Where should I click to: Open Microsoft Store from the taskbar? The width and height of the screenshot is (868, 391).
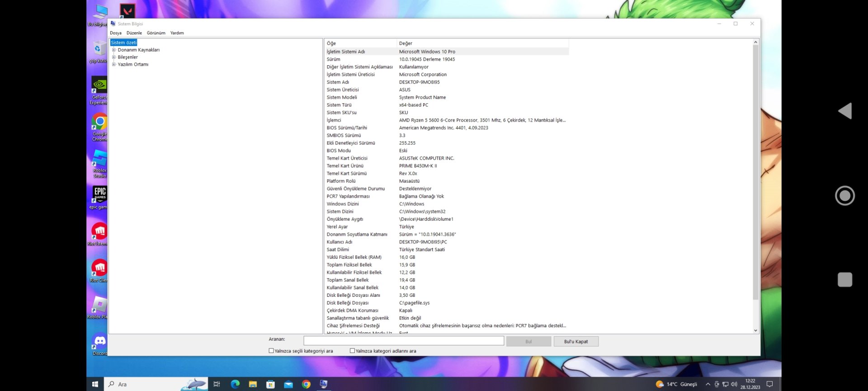tap(270, 384)
